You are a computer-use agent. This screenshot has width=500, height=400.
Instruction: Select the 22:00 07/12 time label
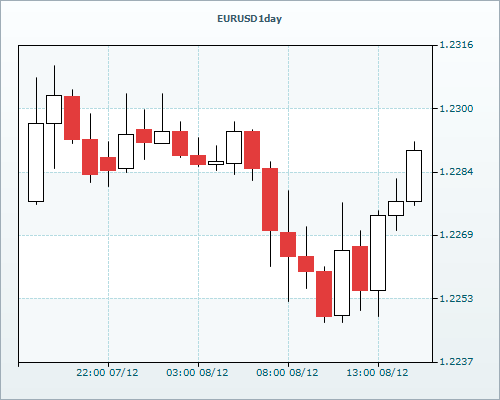coord(107,372)
